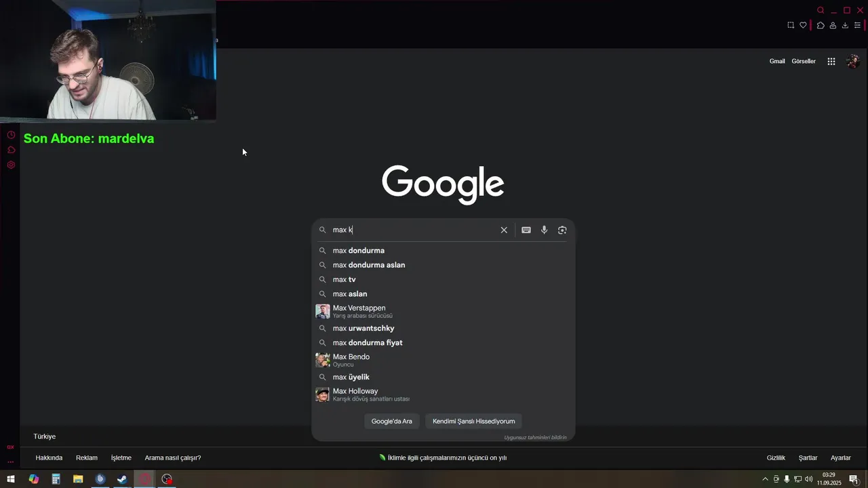Open Copilot from the taskbar

tap(33, 479)
